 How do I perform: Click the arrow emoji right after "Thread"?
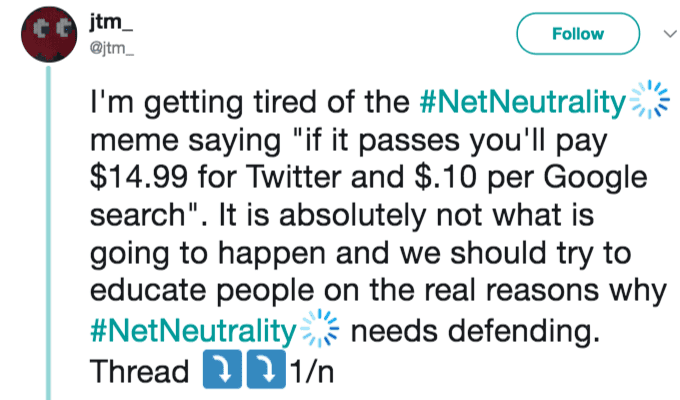click(x=222, y=369)
